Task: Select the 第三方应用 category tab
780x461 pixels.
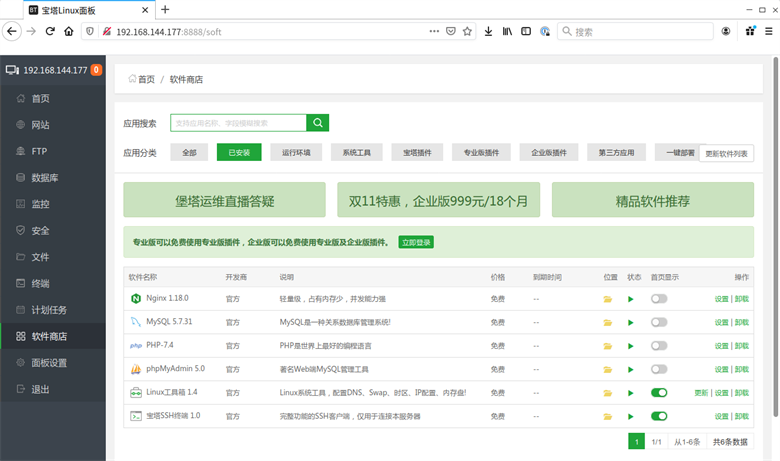Action: click(616, 152)
